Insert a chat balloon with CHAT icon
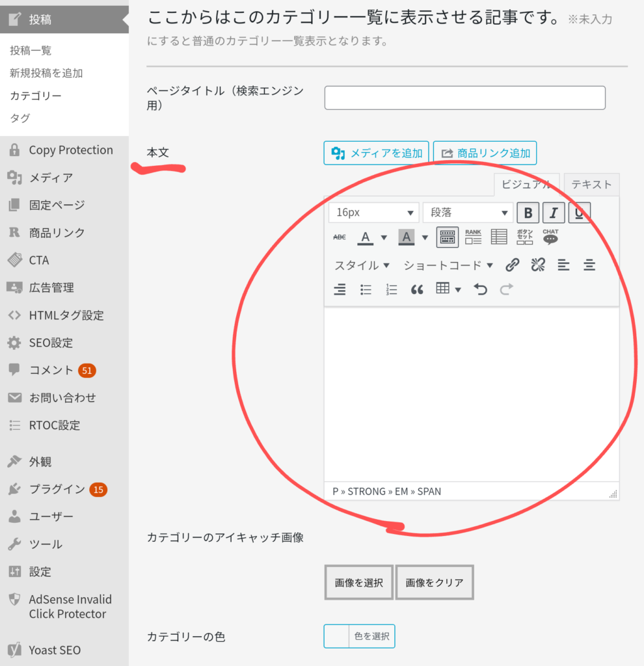Viewport: 644px width, 666px height. click(x=550, y=237)
